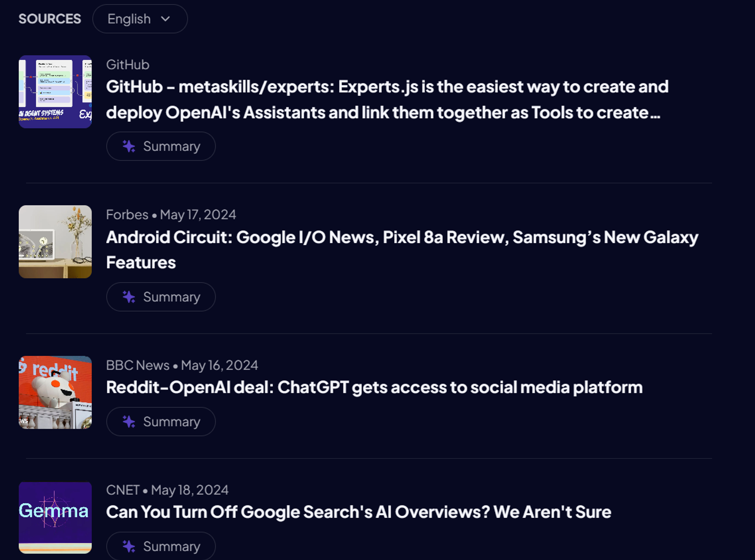The height and width of the screenshot is (560, 755).
Task: Open Google Search AI Overviews headline
Action: coord(359,512)
